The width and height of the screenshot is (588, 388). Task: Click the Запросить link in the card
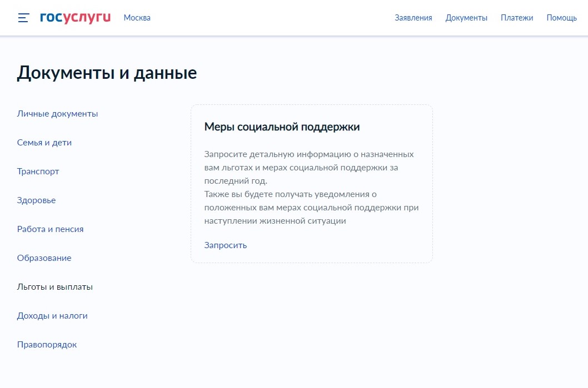pyautogui.click(x=225, y=245)
